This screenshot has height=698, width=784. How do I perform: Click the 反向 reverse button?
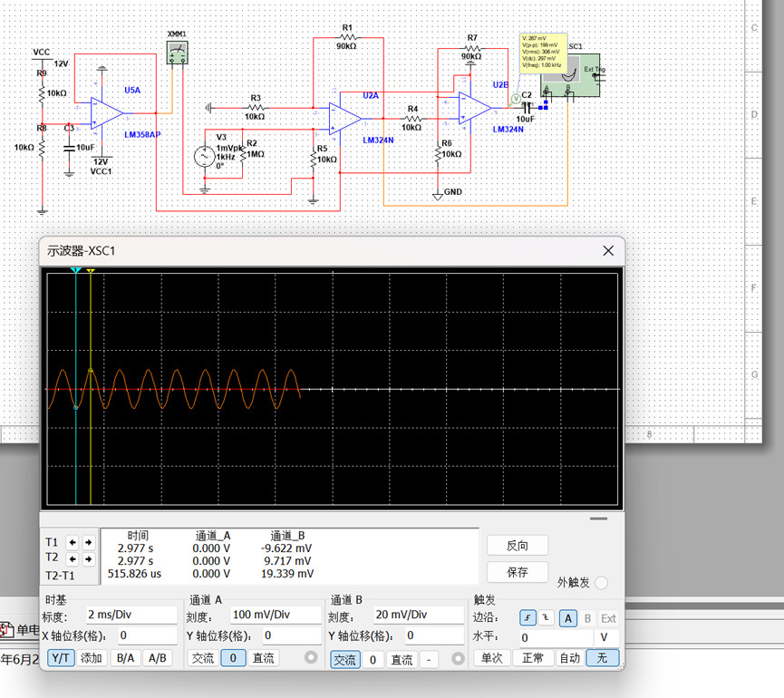[x=518, y=546]
